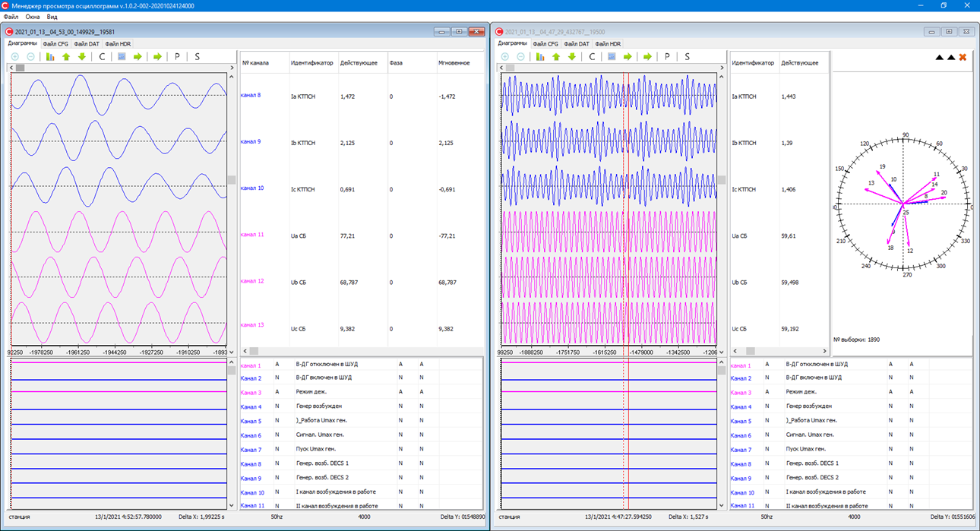Click the C toolbar button in 04_47_29 window
The height and width of the screenshot is (531, 980).
click(x=592, y=57)
